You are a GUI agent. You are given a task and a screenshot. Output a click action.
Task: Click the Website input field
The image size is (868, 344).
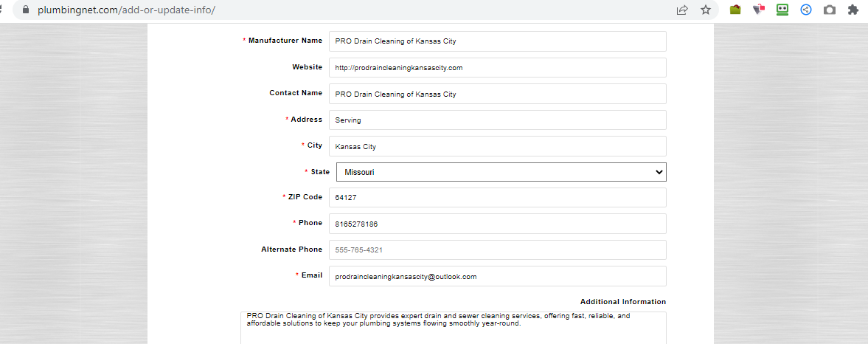click(498, 68)
